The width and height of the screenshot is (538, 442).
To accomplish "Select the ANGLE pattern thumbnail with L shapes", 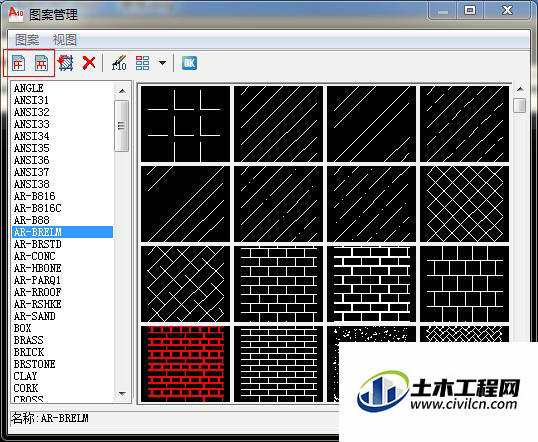I will pos(185,124).
